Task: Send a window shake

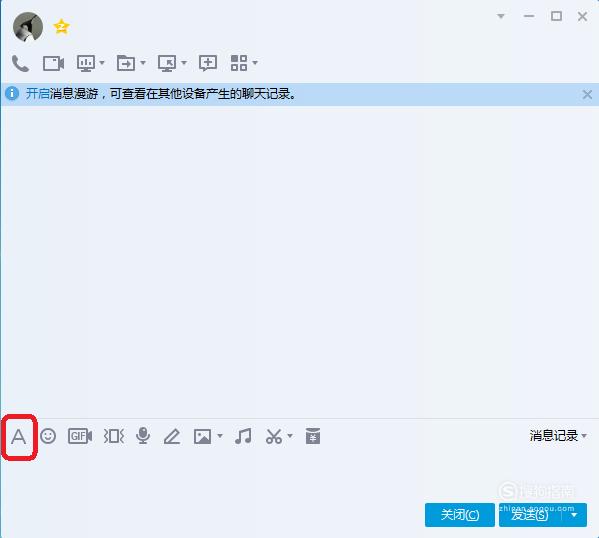Action: pyautogui.click(x=114, y=436)
